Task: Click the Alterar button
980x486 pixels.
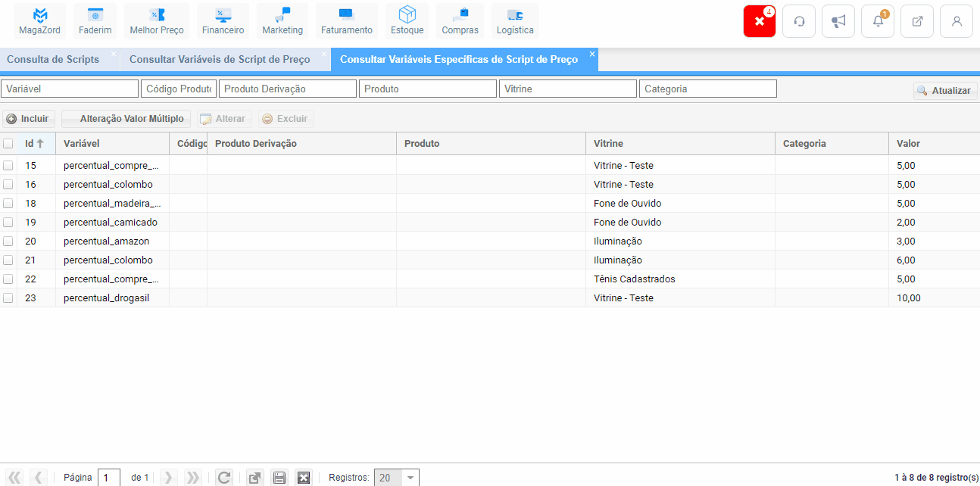Action: 223,119
